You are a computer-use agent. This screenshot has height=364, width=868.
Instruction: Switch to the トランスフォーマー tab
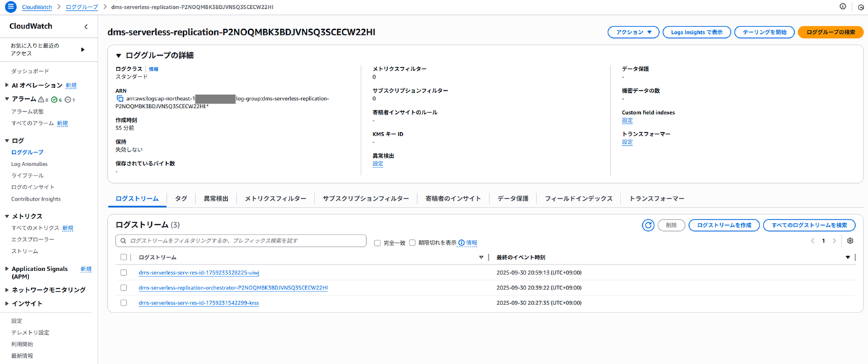coord(656,199)
